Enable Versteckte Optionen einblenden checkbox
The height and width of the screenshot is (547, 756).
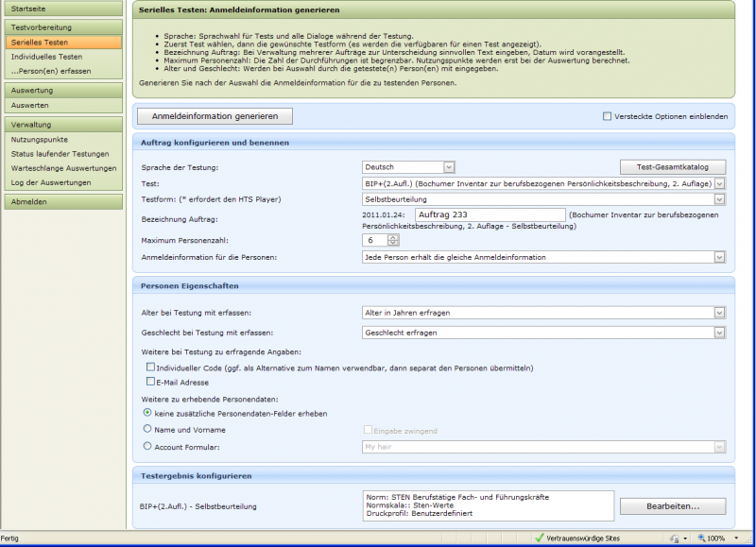click(x=608, y=117)
